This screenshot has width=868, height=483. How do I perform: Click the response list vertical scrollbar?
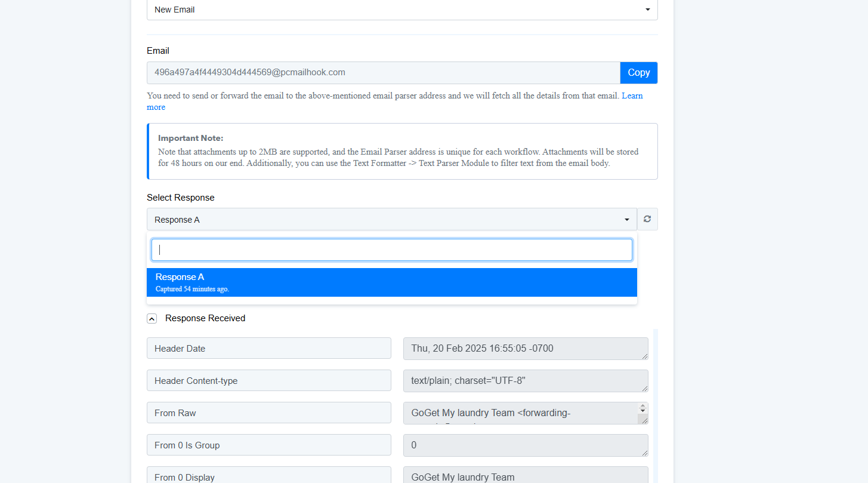tap(656, 406)
